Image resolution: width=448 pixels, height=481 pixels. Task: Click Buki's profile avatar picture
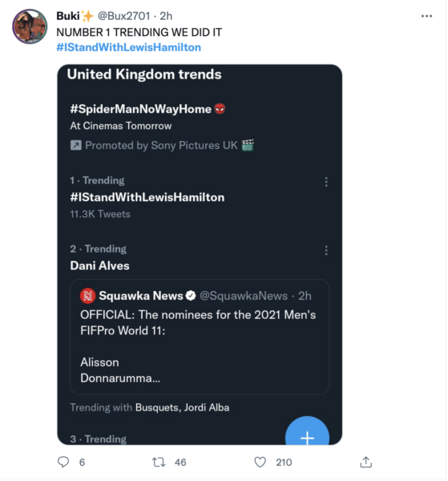30,26
